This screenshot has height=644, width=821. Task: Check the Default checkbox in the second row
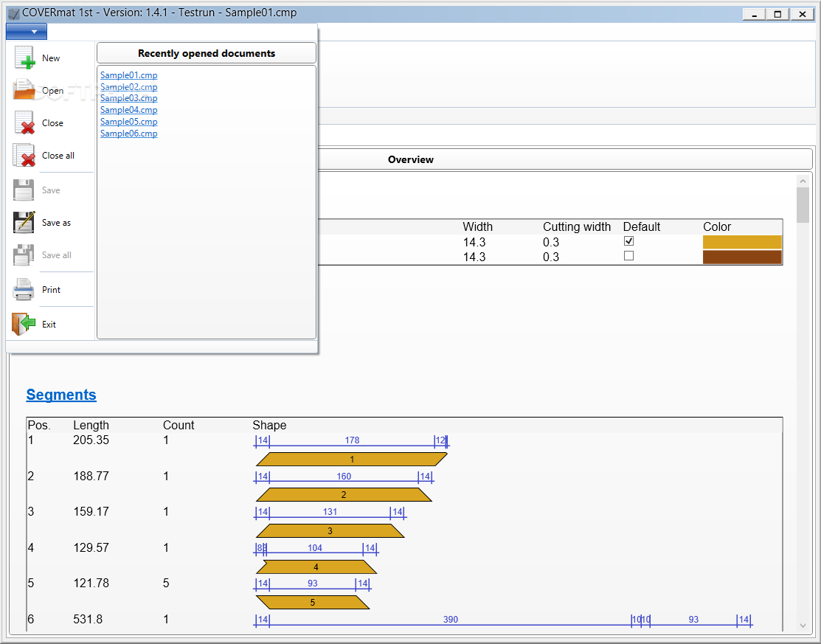pos(628,256)
